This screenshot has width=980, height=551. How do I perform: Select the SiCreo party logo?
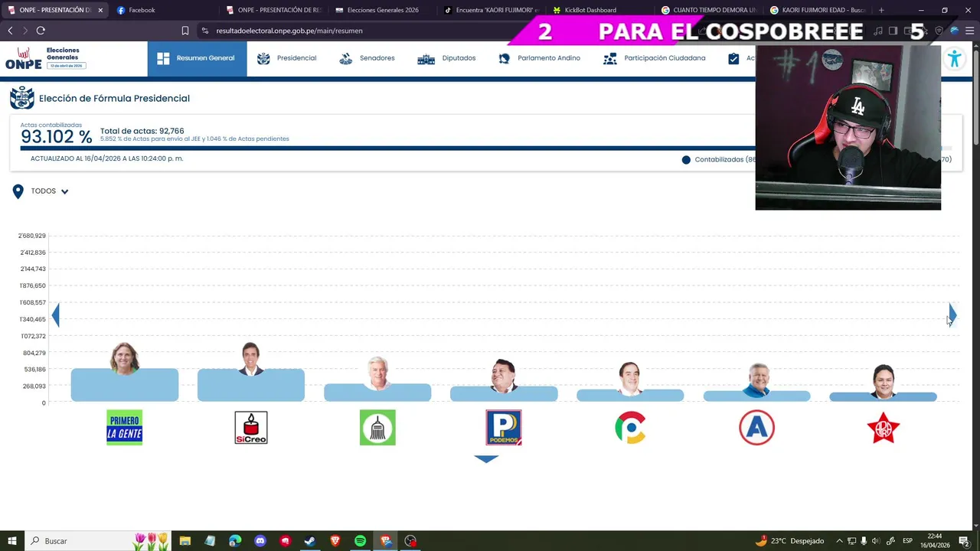251,427
